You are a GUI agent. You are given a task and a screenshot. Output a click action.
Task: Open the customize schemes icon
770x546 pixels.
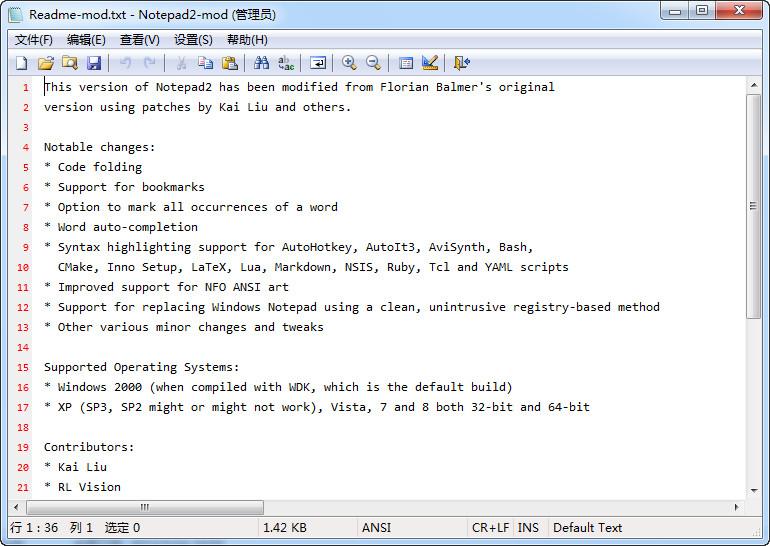(430, 63)
